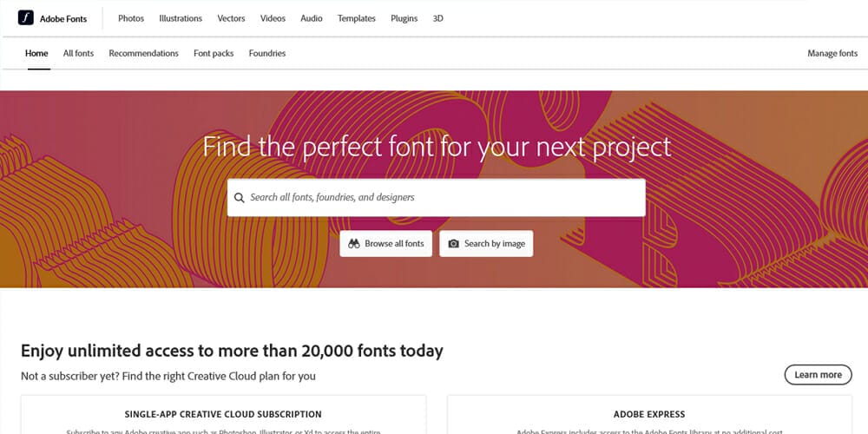Open the Audio section
The width and height of the screenshot is (868, 434).
point(312,18)
